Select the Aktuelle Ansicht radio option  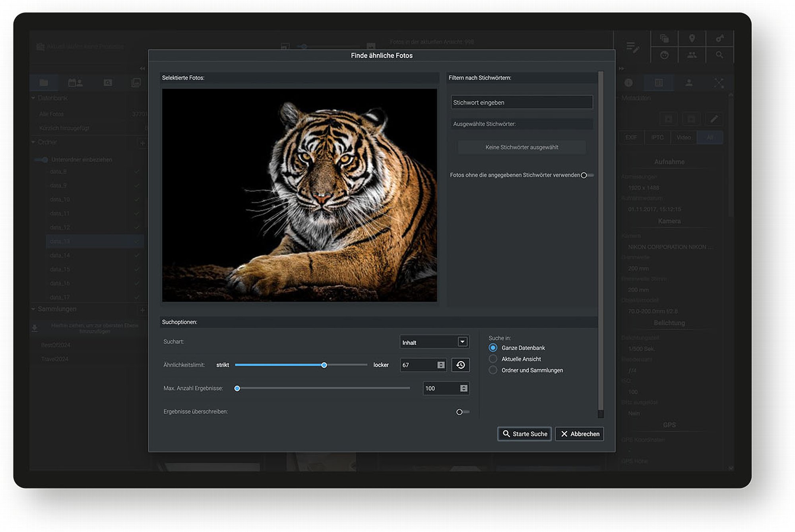click(493, 359)
